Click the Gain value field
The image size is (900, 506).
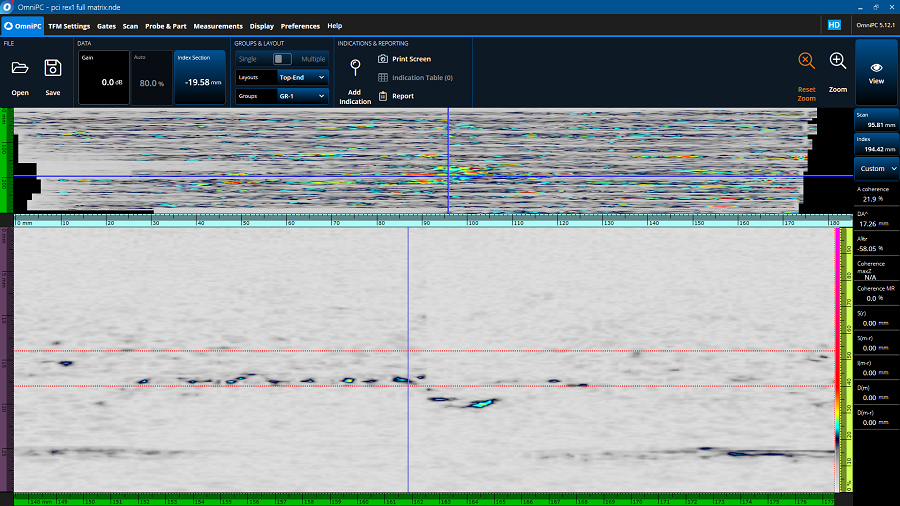(x=104, y=78)
